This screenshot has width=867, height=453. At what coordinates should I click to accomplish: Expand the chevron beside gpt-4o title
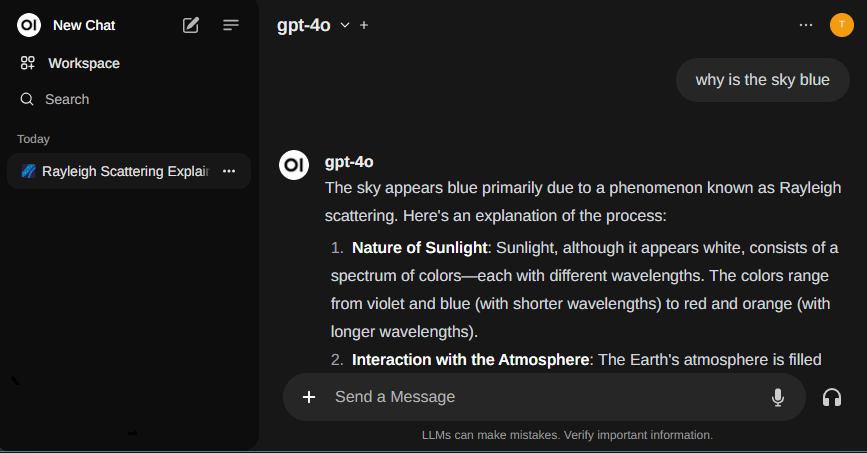345,25
